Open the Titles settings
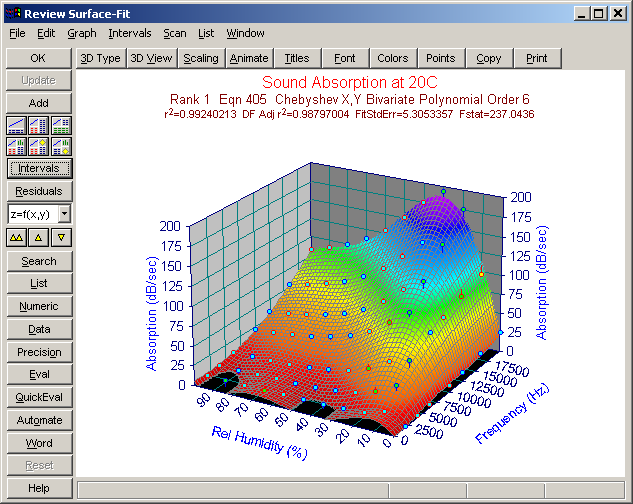633x504 pixels. tap(297, 59)
